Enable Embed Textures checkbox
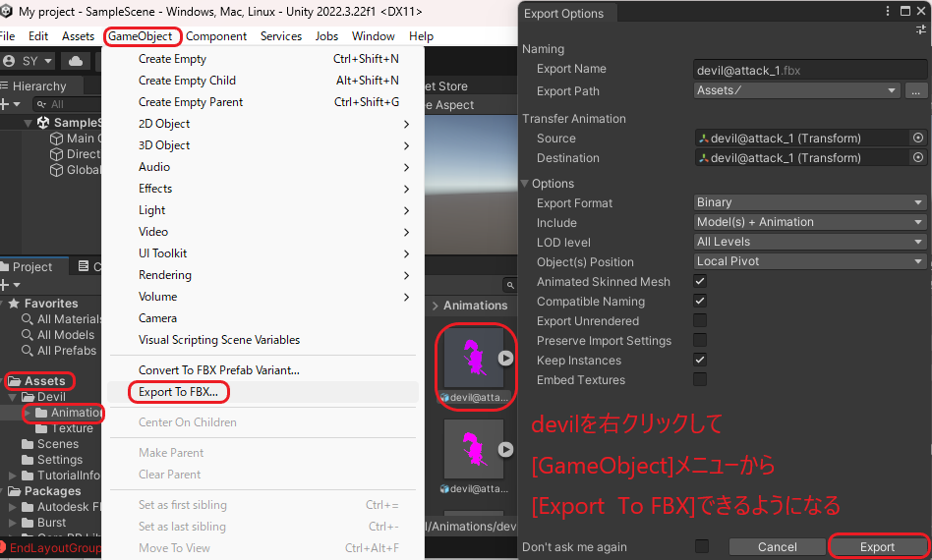 700,379
